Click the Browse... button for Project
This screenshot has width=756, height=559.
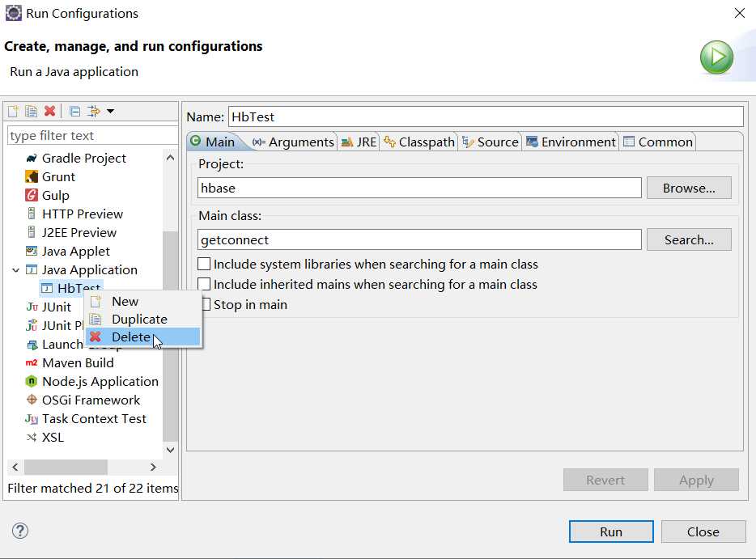689,188
